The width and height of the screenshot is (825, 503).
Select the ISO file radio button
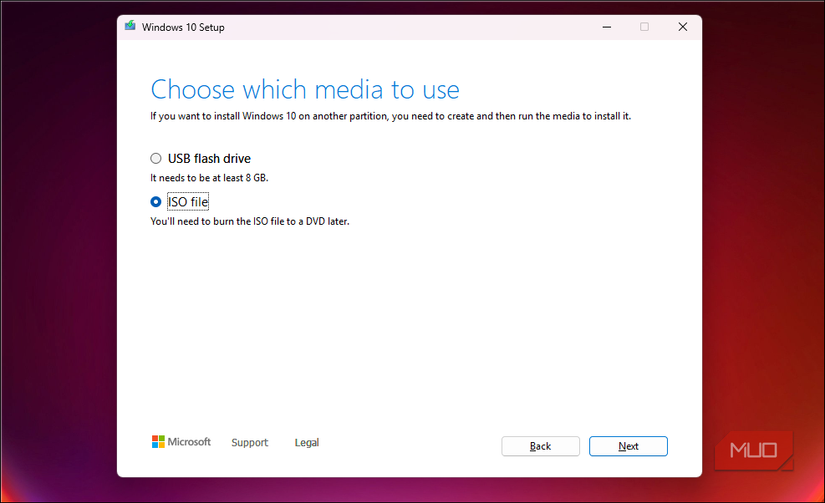coord(156,202)
